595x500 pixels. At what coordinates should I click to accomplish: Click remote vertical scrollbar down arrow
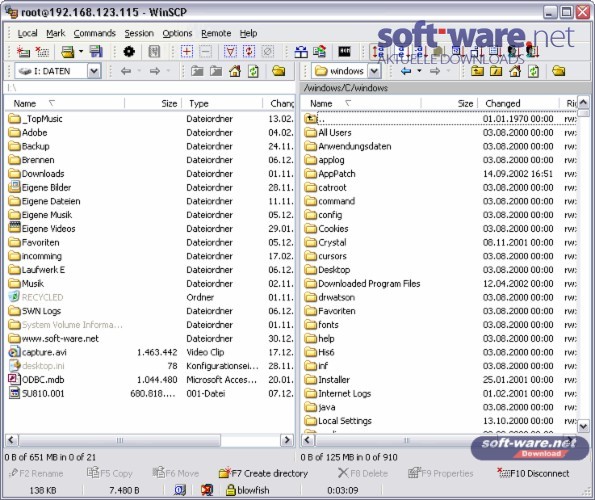[583, 426]
